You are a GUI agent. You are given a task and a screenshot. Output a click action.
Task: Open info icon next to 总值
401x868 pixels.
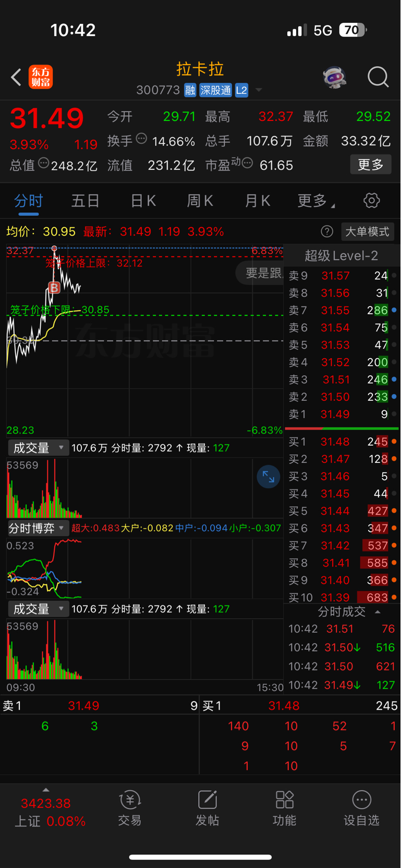(44, 163)
